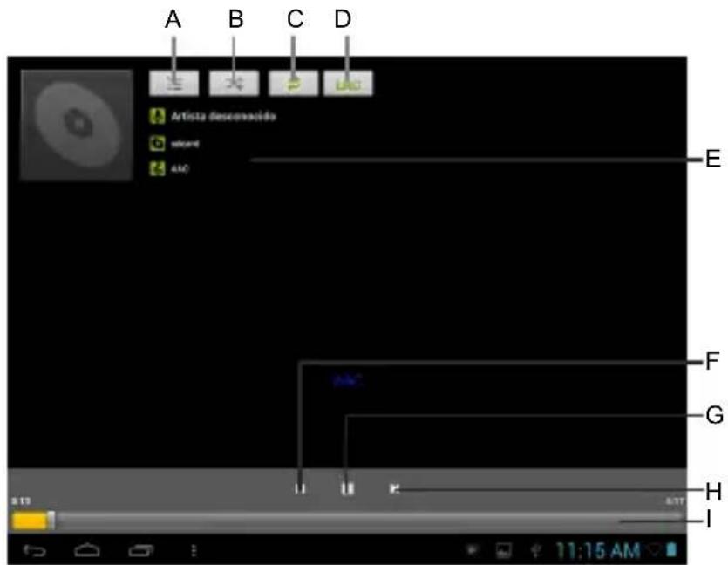Click the microphone artist icon
The height and width of the screenshot is (565, 728).
[157, 116]
